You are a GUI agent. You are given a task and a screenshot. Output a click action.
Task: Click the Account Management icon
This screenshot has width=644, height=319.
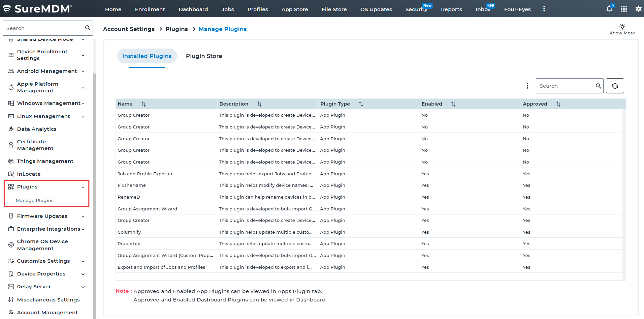click(11, 312)
